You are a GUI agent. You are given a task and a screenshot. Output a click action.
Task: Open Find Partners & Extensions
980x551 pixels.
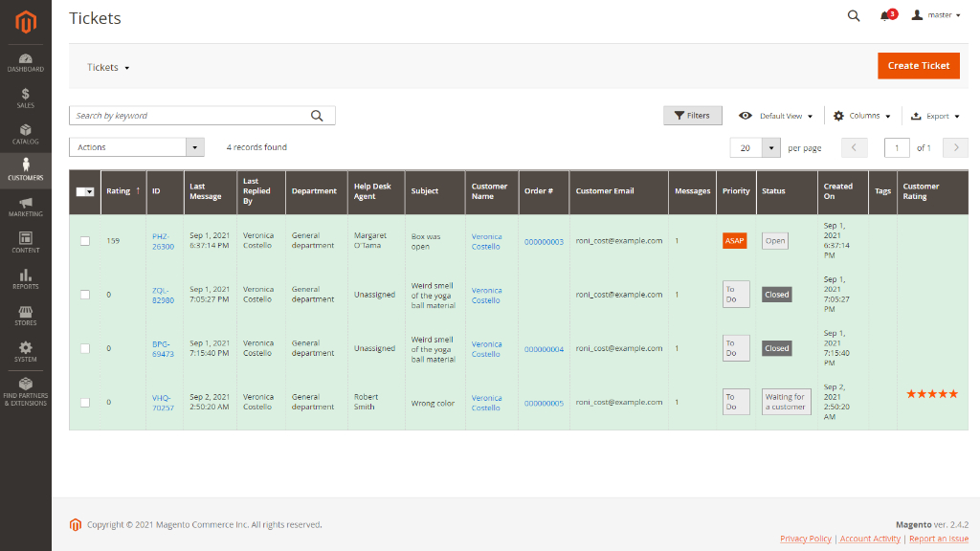pyautogui.click(x=26, y=392)
